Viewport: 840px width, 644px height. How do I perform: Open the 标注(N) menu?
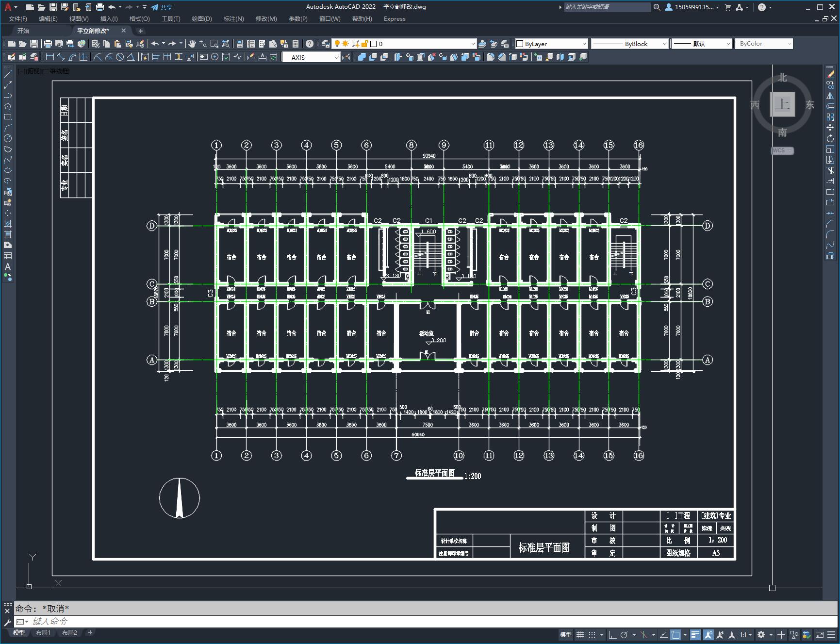[x=233, y=19]
